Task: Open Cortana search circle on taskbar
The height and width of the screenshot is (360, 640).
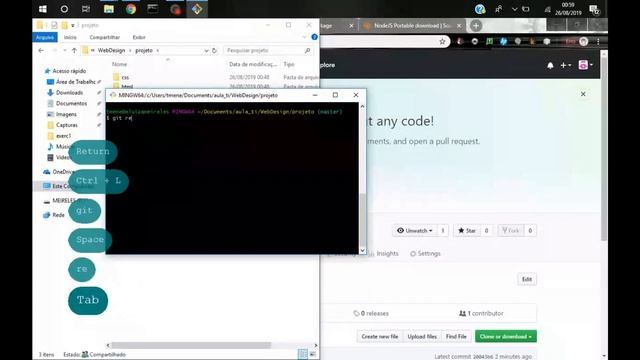Action: click(x=64, y=9)
